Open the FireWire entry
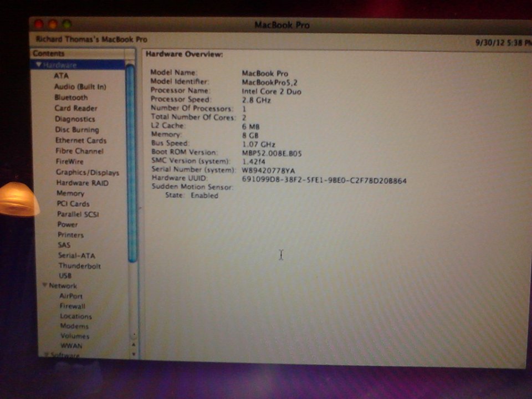 70,161
